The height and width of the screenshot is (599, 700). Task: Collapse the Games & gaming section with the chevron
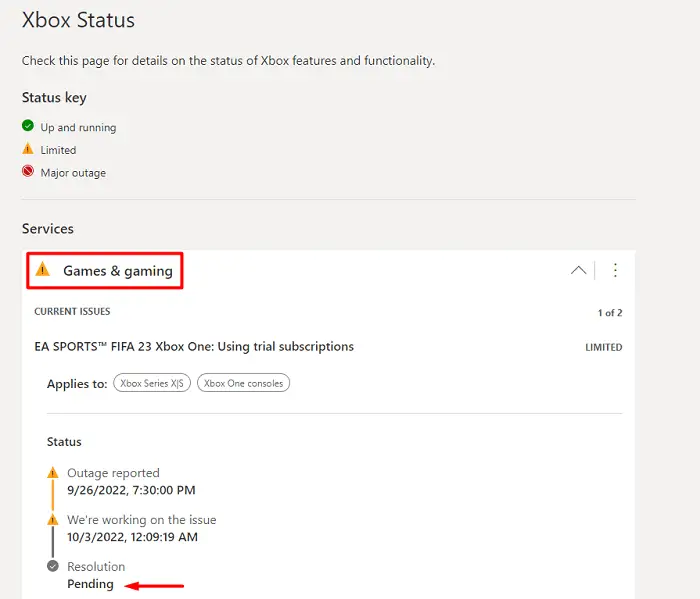(578, 270)
